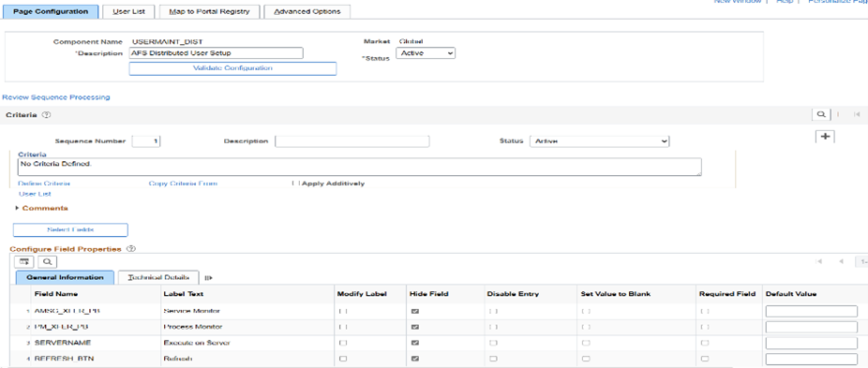Image resolution: width=868 pixels, height=368 pixels.
Task: Uncheck Hide Field for Execute on Server
Action: pos(415,343)
